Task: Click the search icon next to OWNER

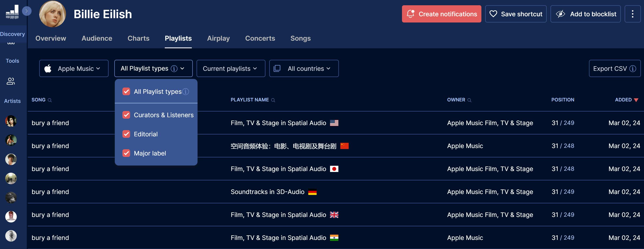Action: tap(469, 100)
